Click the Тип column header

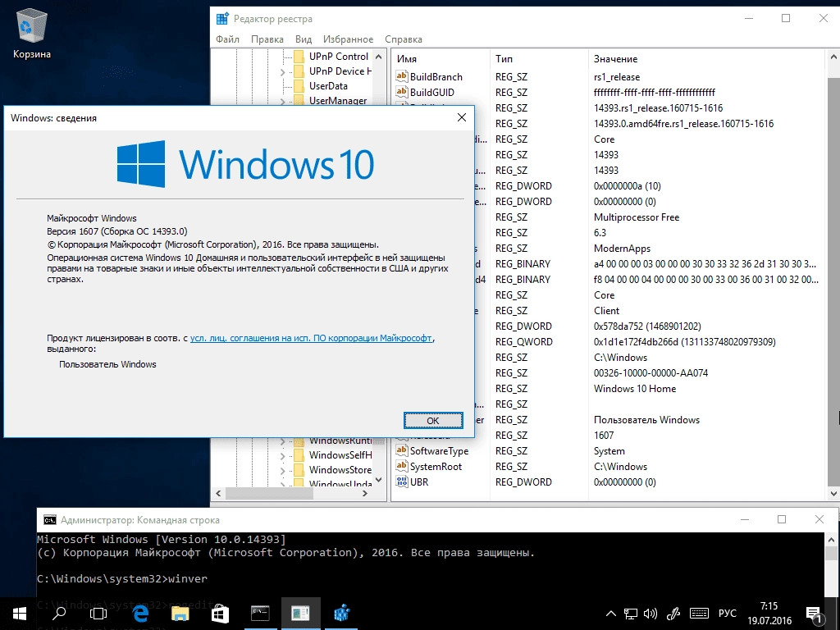click(x=539, y=59)
